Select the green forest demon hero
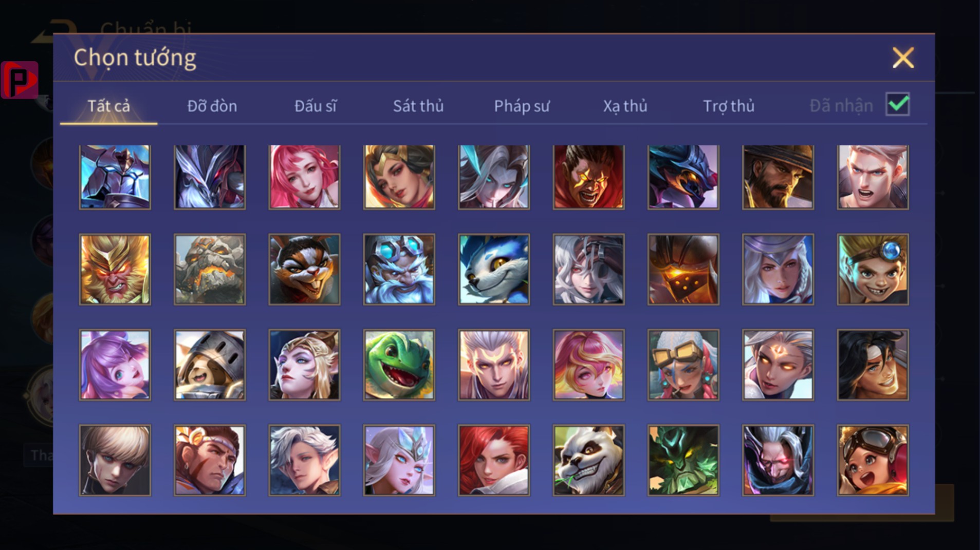 tap(683, 460)
